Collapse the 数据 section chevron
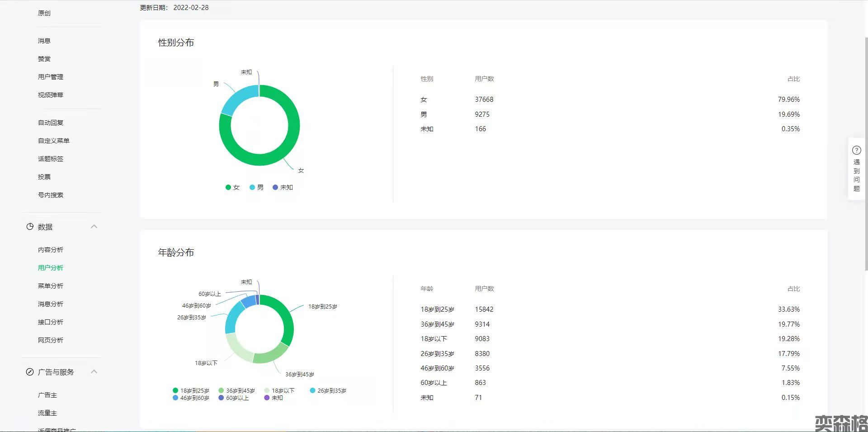 [94, 227]
